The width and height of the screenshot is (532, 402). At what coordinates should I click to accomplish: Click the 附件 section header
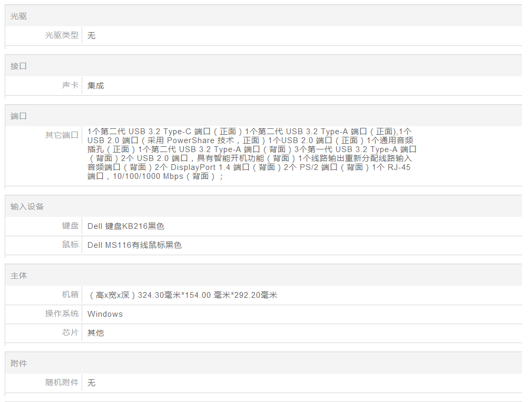(x=19, y=364)
